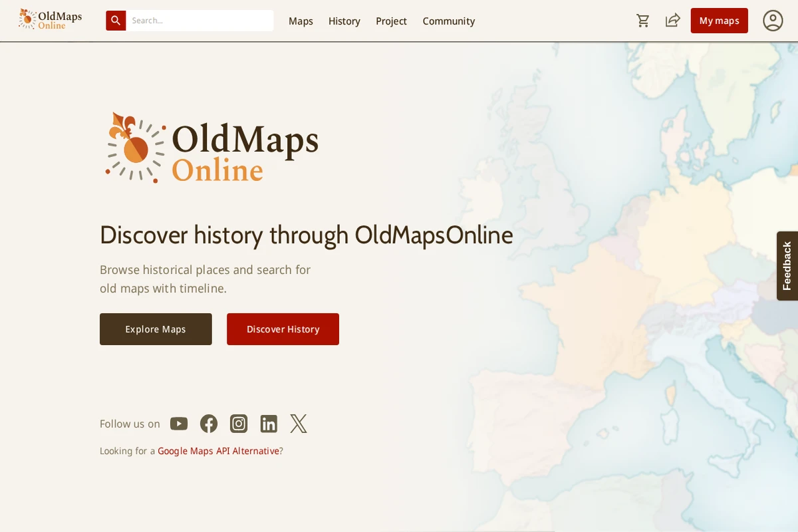798x532 pixels.
Task: Click inside the Search input field
Action: pyautogui.click(x=199, y=20)
